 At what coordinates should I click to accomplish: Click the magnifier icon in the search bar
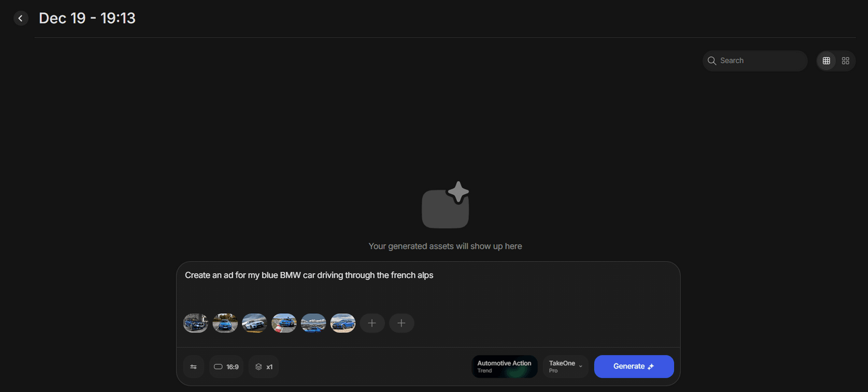(x=712, y=61)
